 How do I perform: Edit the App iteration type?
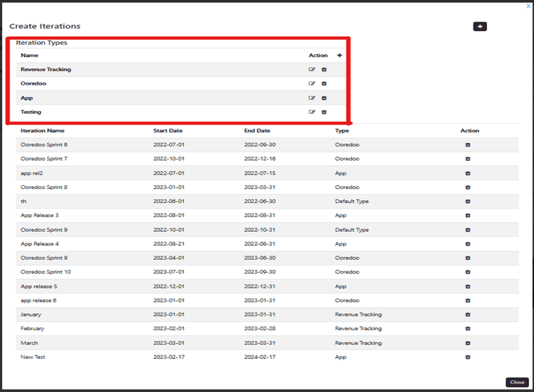[x=311, y=98]
